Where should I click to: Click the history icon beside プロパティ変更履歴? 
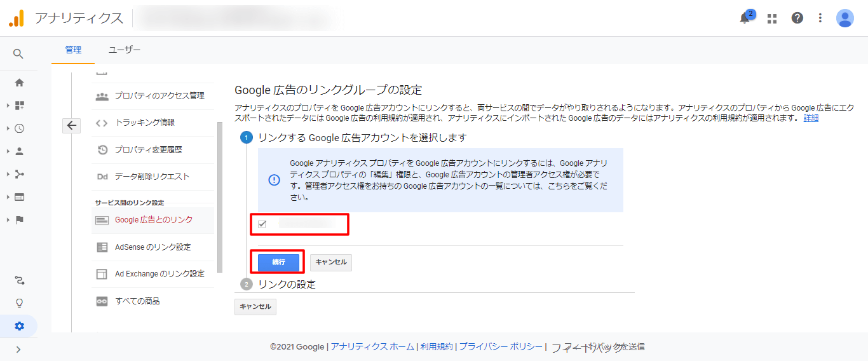coord(102,150)
